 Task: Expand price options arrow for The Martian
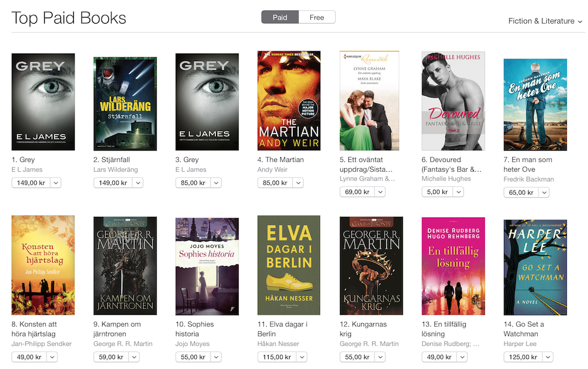[298, 183]
